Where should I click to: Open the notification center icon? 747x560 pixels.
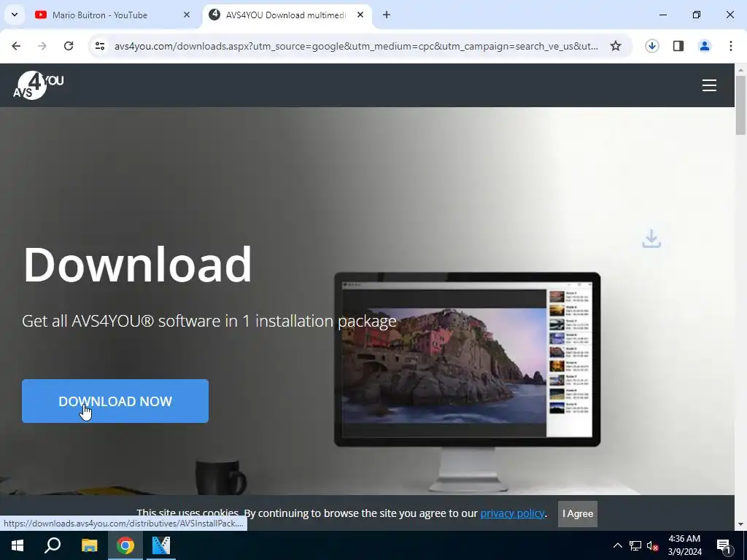pyautogui.click(x=723, y=545)
